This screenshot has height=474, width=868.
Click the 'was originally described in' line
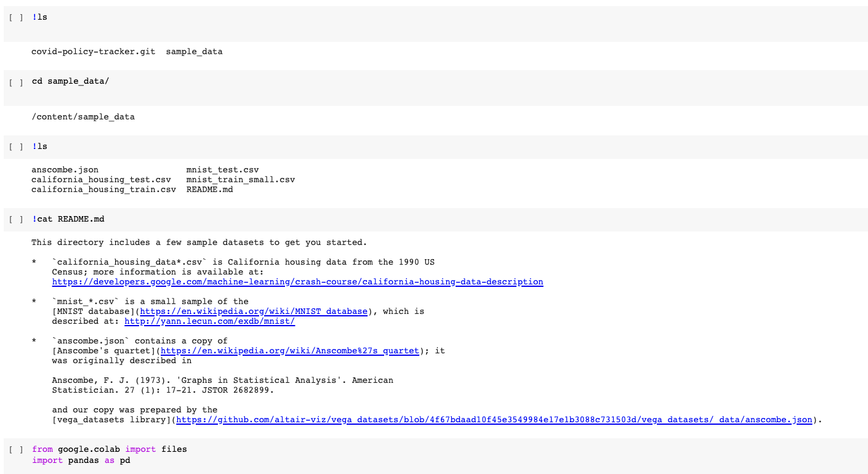pos(122,361)
